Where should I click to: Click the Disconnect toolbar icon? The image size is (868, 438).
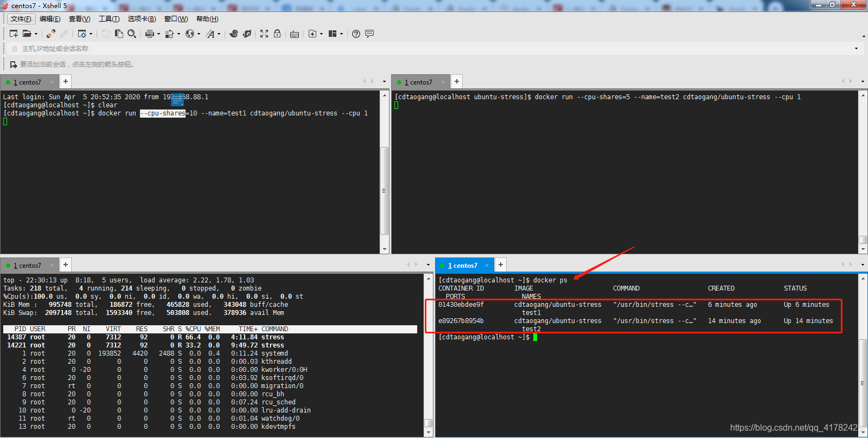tap(64, 34)
